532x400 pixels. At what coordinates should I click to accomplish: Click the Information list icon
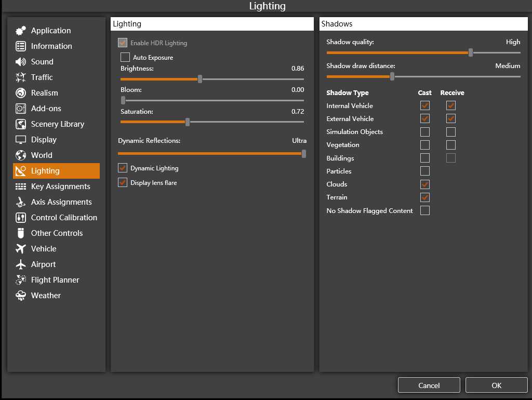pyautogui.click(x=21, y=46)
